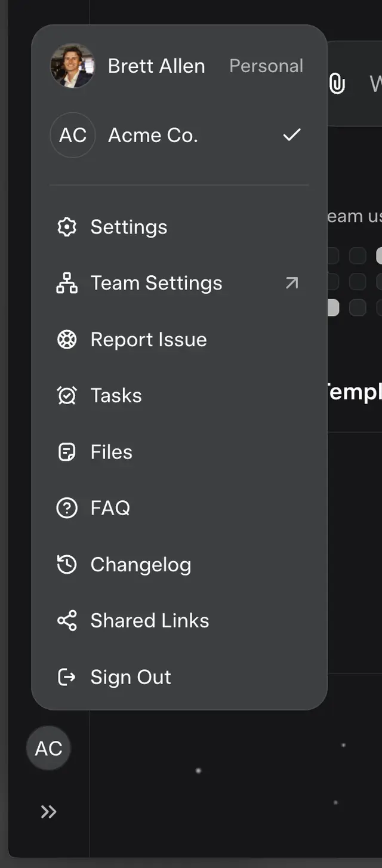Click the Report Issue lifebuoy icon
This screenshot has width=382, height=868.
[x=67, y=339]
